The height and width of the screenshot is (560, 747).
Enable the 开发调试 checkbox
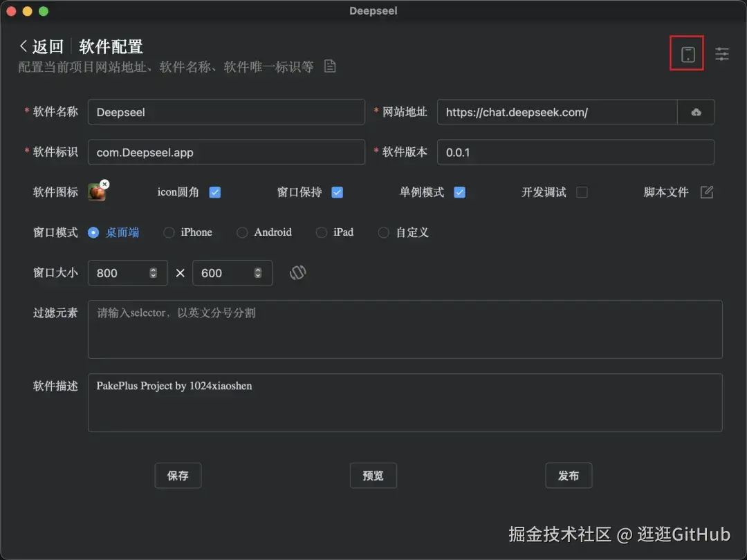point(582,192)
